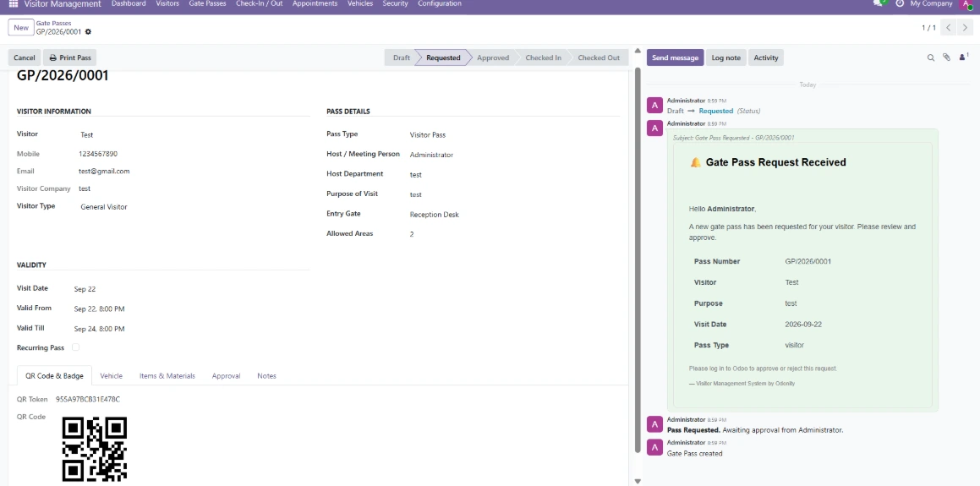
Task: Click the gear icon beside GP/2026/0001
Action: click(88, 32)
